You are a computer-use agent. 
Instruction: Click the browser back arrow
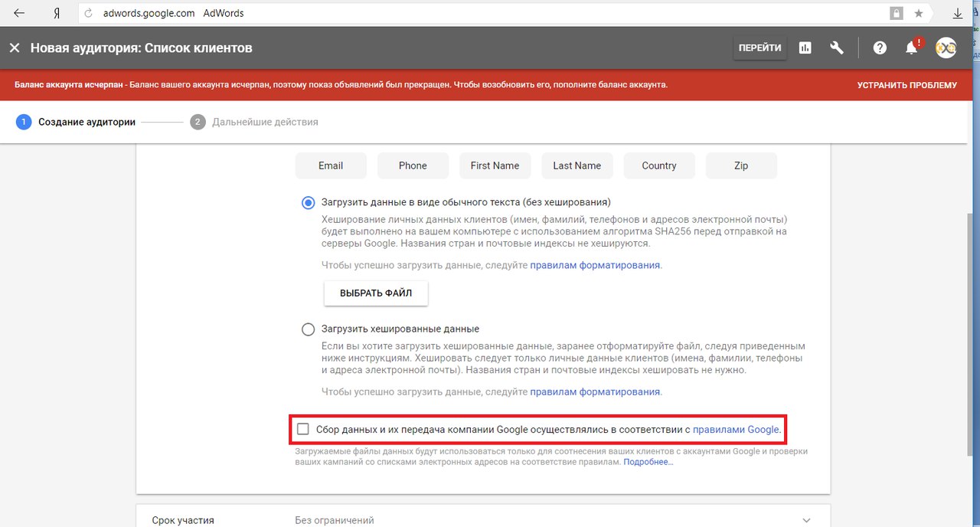tap(19, 13)
